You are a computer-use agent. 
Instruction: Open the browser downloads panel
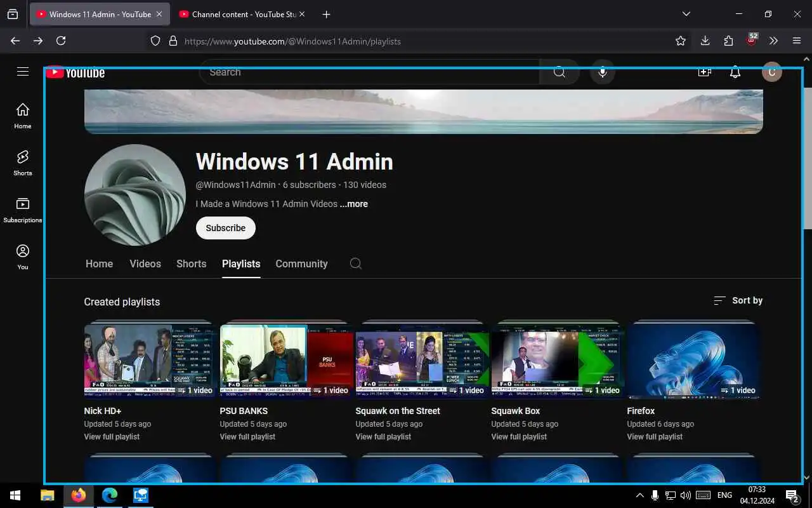pyautogui.click(x=705, y=41)
